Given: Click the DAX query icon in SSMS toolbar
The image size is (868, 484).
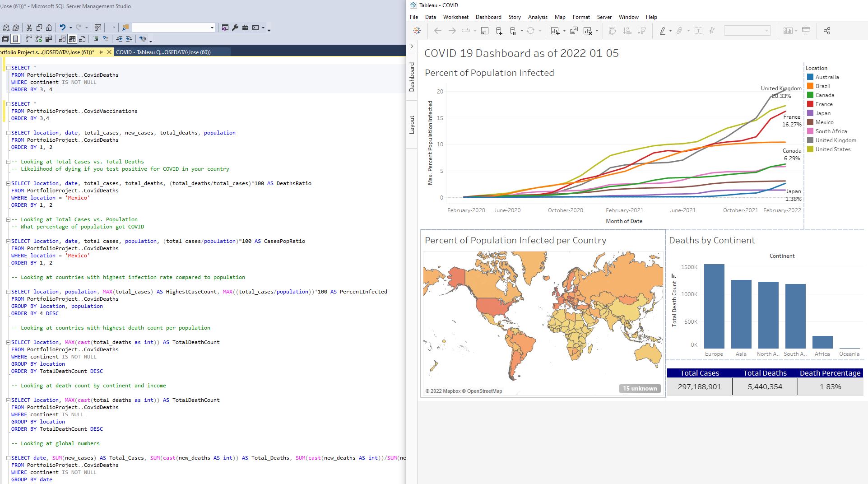Looking at the screenshot, I should 16,28.
